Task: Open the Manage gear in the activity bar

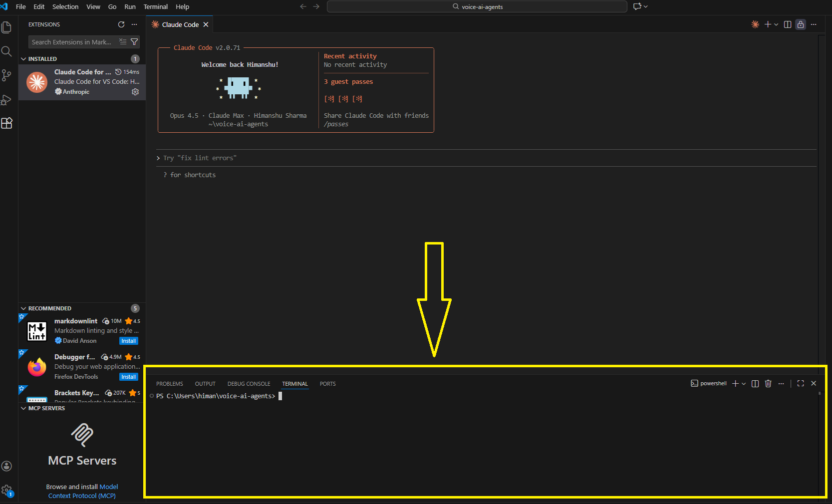Action: tap(6, 490)
